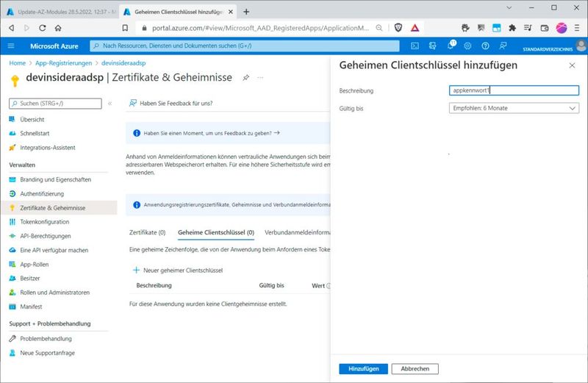
Task: Sort by Gültig bis column header
Action: 271,285
